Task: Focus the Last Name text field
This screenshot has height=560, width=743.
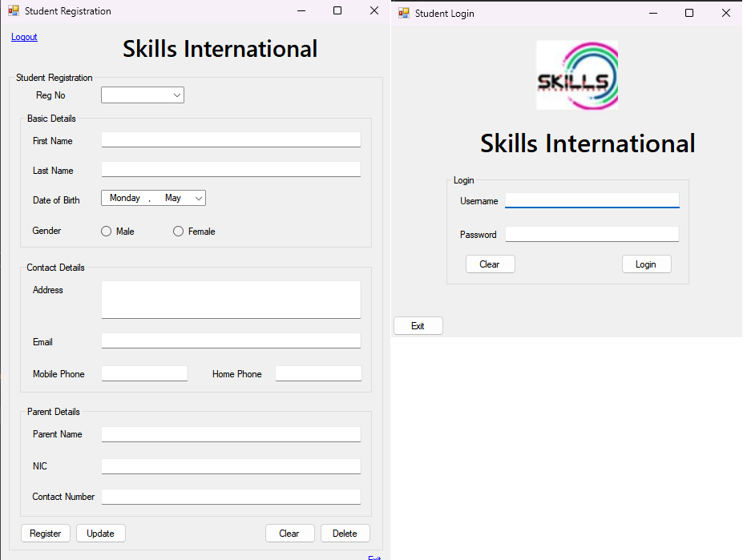Action: tap(232, 169)
